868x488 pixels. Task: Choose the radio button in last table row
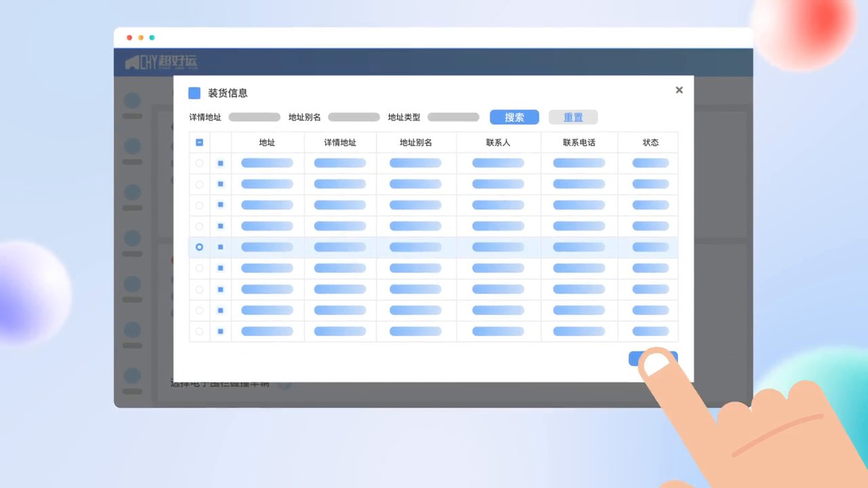(x=199, y=331)
